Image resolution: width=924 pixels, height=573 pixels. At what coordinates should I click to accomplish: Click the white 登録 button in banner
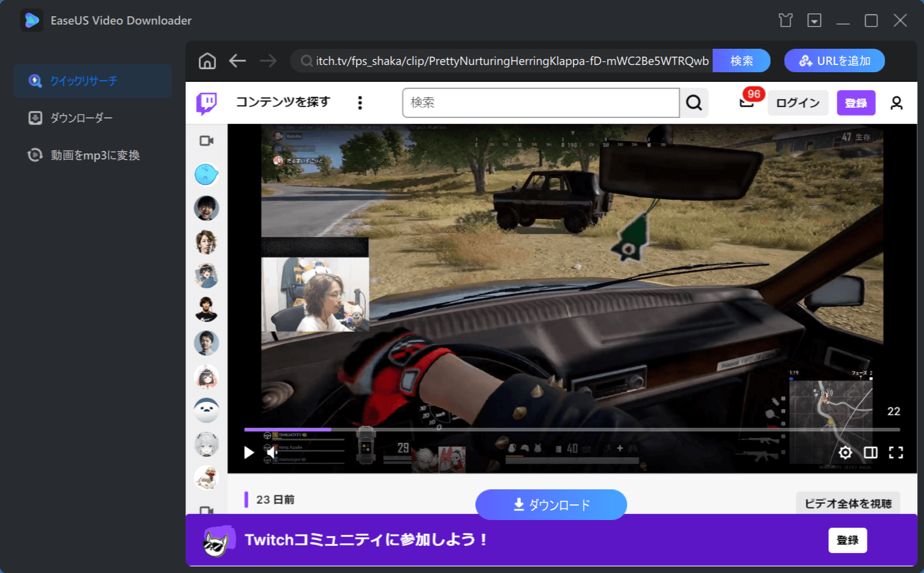click(848, 540)
